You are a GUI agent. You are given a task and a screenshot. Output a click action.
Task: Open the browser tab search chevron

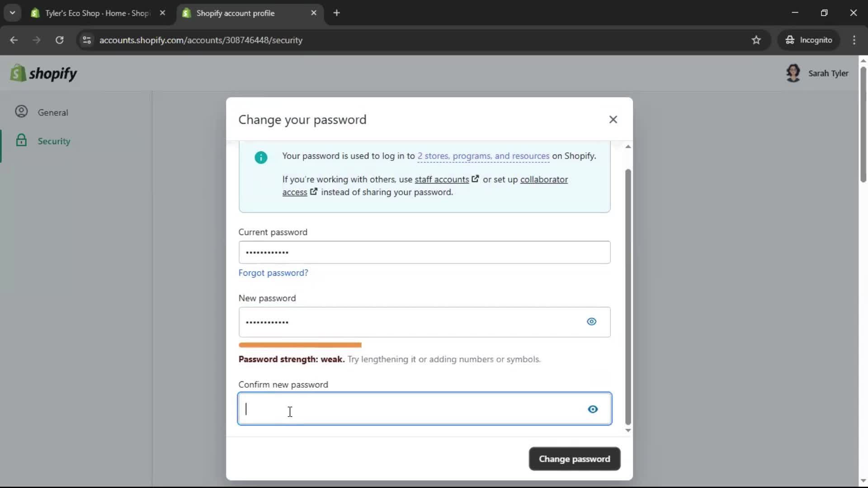[x=12, y=13]
